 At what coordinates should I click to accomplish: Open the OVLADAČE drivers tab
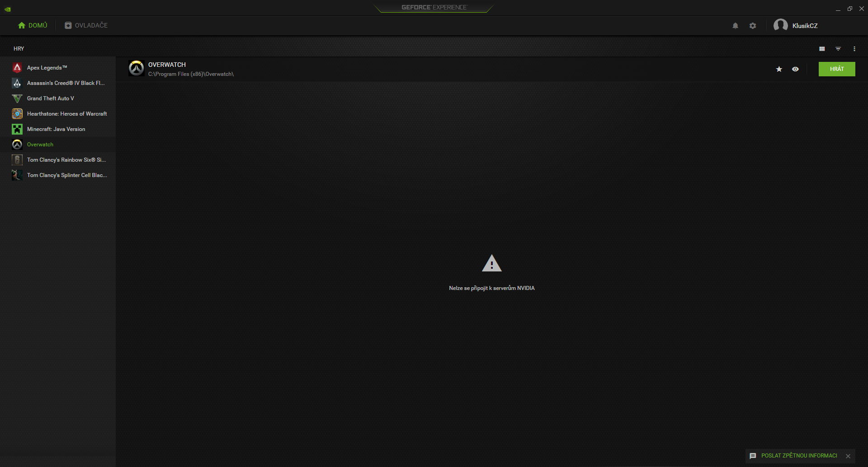[86, 25]
